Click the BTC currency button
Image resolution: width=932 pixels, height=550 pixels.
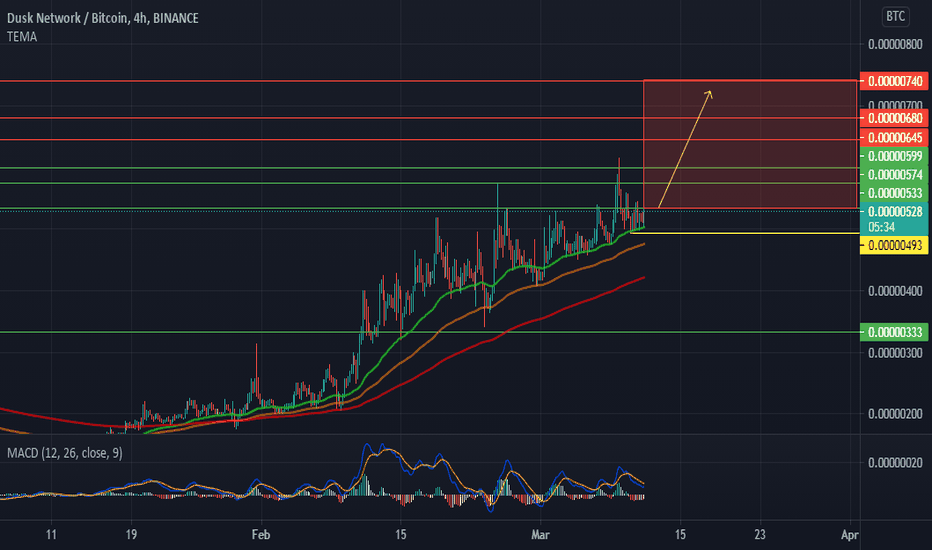coord(895,16)
